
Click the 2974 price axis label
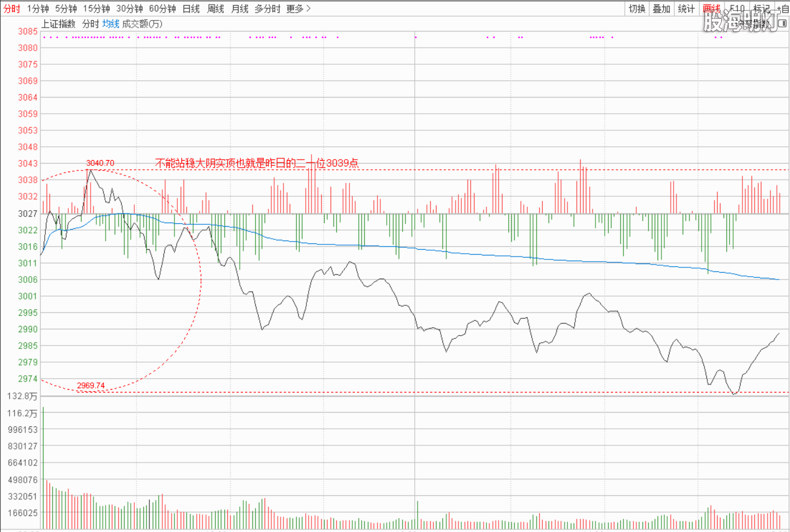tap(28, 379)
